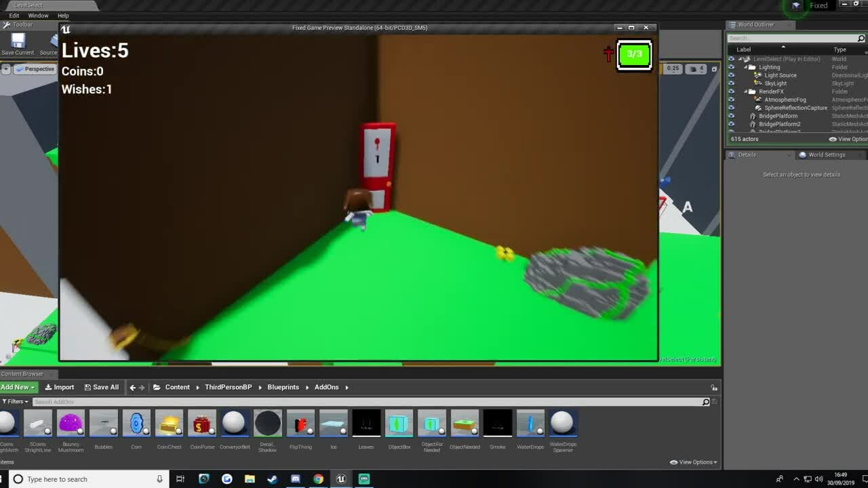This screenshot has height=488, width=868.
Task: Click the Save All button
Action: pos(101,388)
